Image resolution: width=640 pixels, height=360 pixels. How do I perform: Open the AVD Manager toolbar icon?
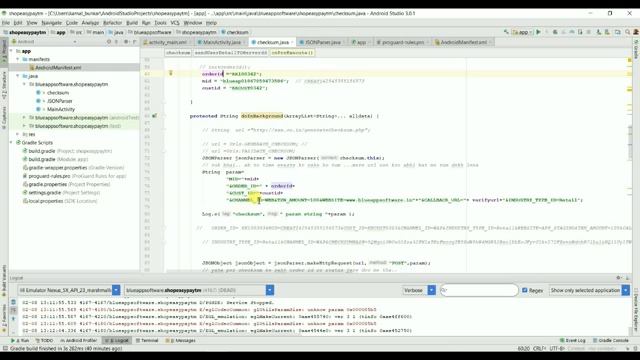coord(598,32)
